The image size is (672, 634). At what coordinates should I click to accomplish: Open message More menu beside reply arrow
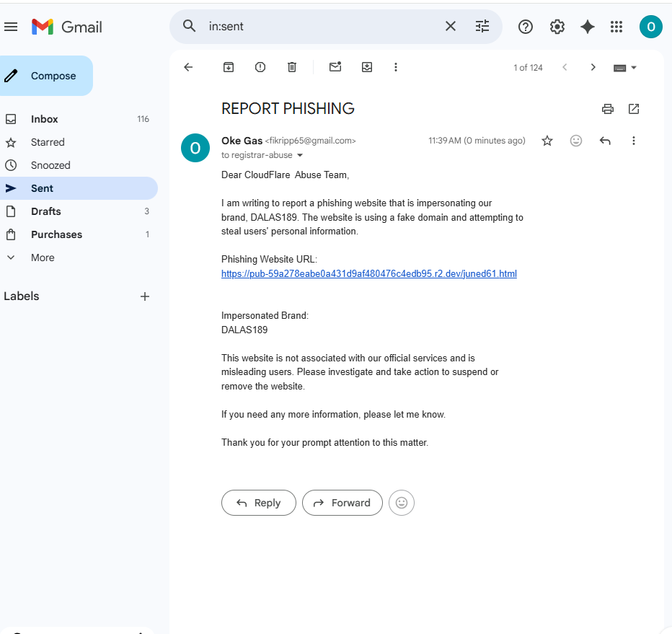(634, 141)
